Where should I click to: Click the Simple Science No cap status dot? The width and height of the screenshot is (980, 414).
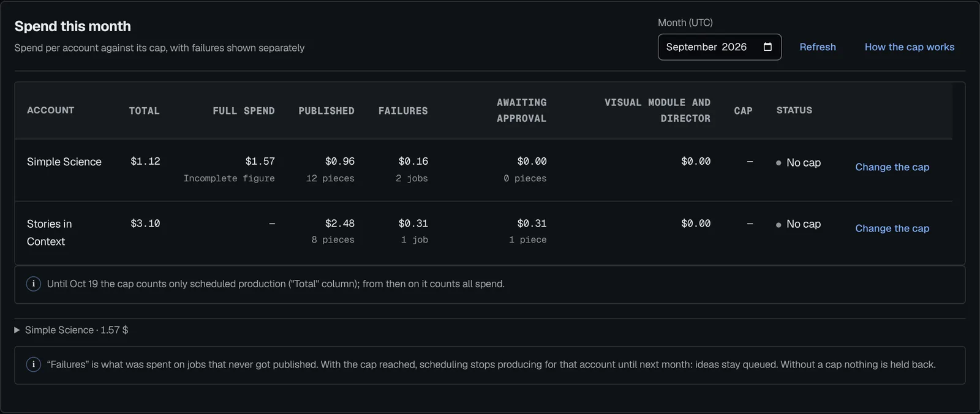point(778,163)
